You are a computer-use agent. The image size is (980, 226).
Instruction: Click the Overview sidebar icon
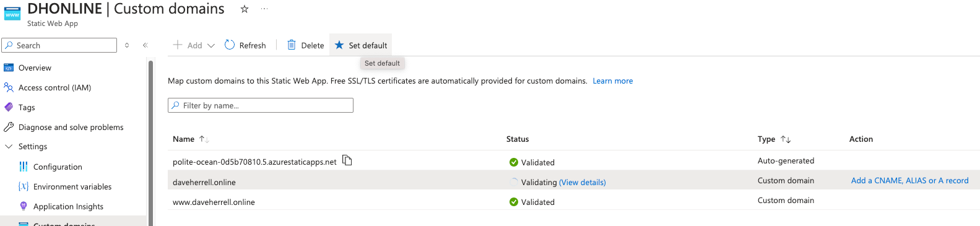pos(9,67)
